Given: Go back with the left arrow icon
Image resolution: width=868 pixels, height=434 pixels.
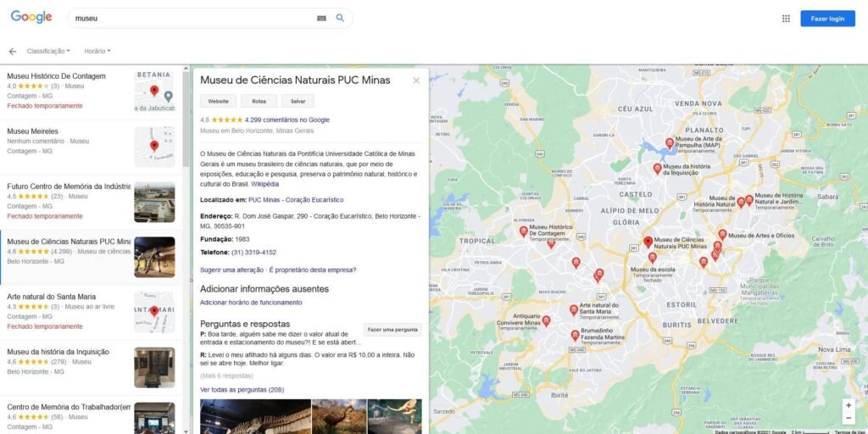Looking at the screenshot, I should click(13, 51).
